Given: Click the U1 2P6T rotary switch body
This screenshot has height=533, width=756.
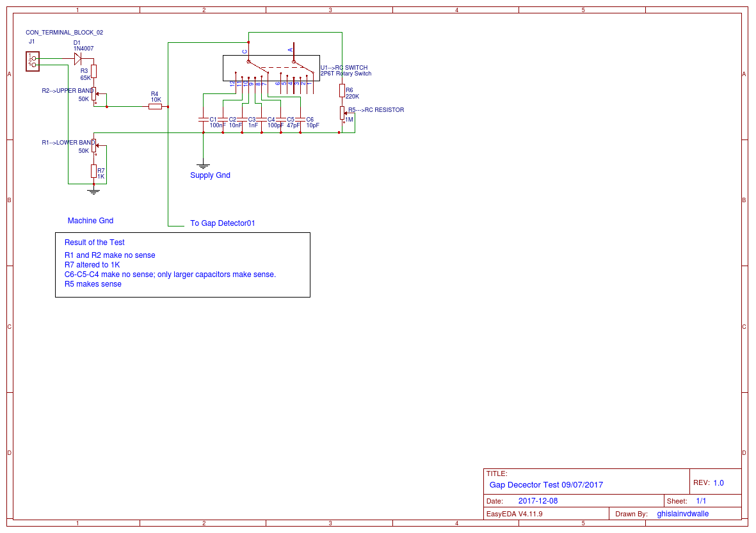Looking at the screenshot, I should click(270, 68).
